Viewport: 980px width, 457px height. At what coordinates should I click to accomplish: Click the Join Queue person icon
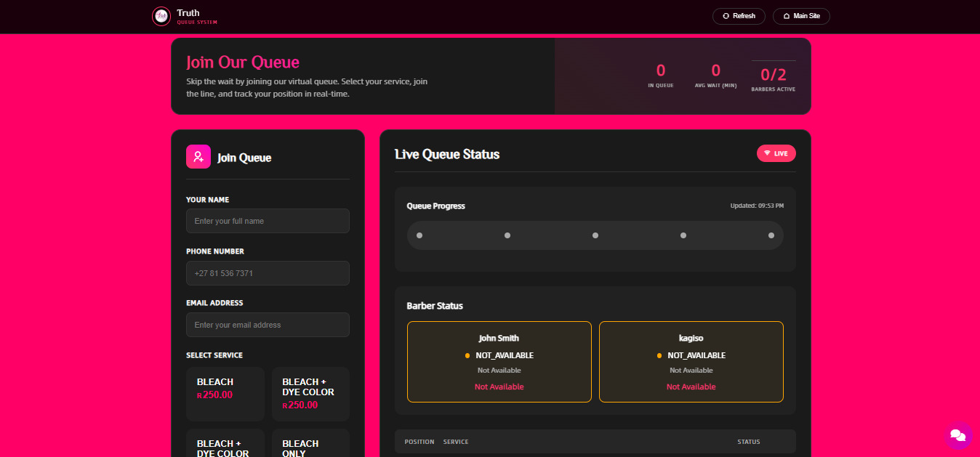(198, 157)
